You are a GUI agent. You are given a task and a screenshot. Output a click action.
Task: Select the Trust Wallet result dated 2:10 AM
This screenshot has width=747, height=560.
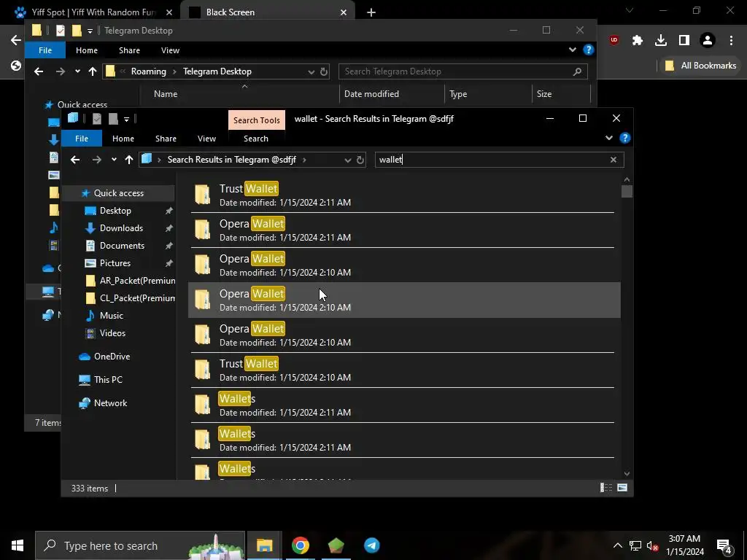(x=404, y=370)
